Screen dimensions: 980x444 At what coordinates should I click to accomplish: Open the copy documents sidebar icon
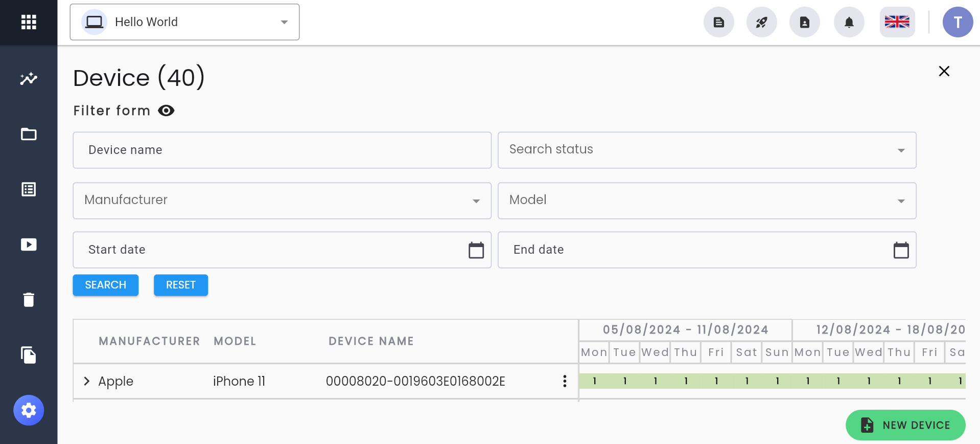29,355
